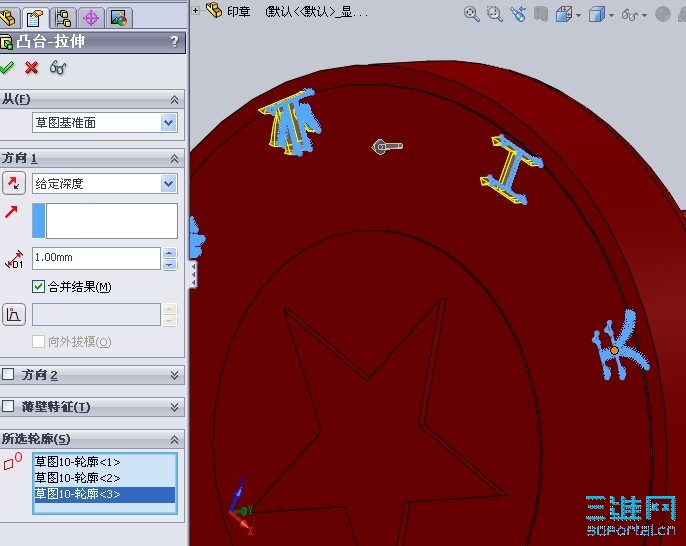Screen dimensions: 686x546
Task: Click the red direction arrow icon
Action: click(11, 212)
